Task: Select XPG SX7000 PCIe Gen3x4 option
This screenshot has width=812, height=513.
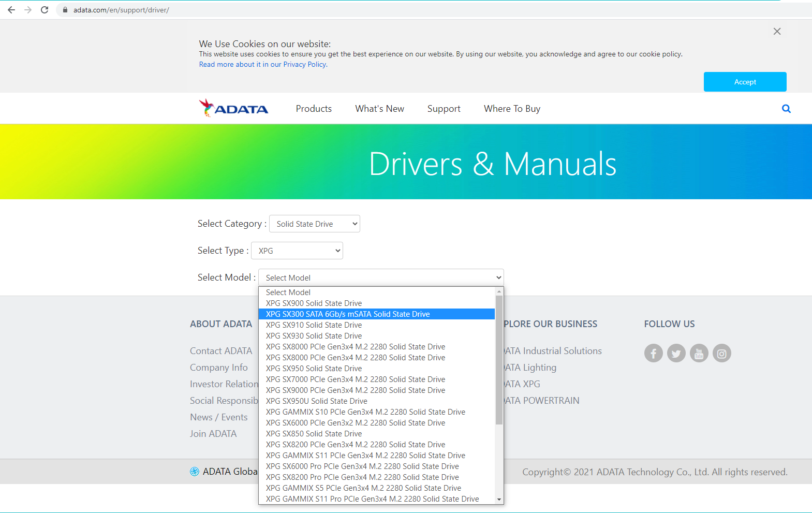Action: tap(377, 379)
